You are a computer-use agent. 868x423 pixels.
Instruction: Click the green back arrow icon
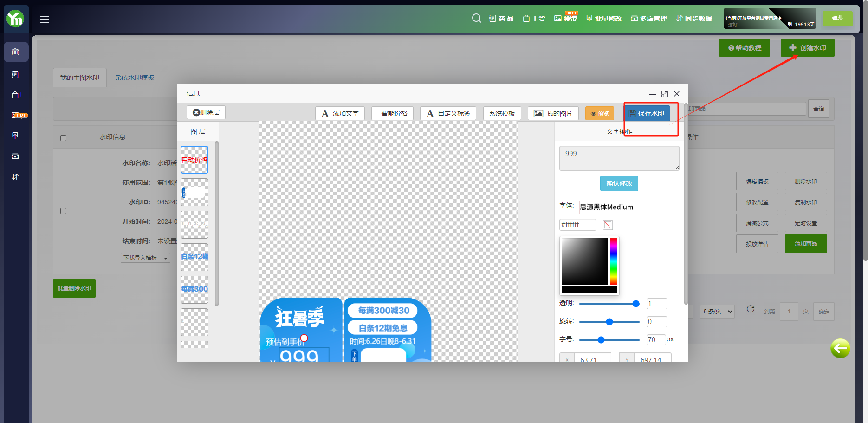pyautogui.click(x=840, y=348)
